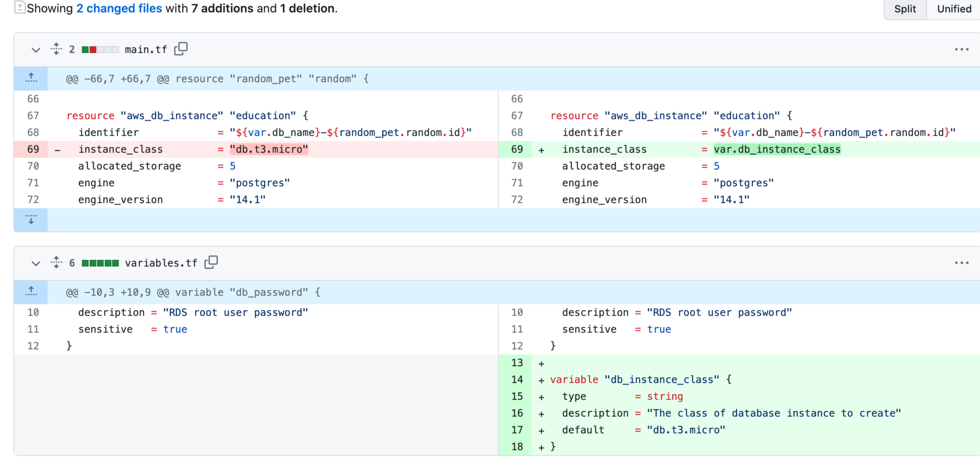Enable Split diff view
Viewport: 980px width, 472px height.
click(x=904, y=9)
